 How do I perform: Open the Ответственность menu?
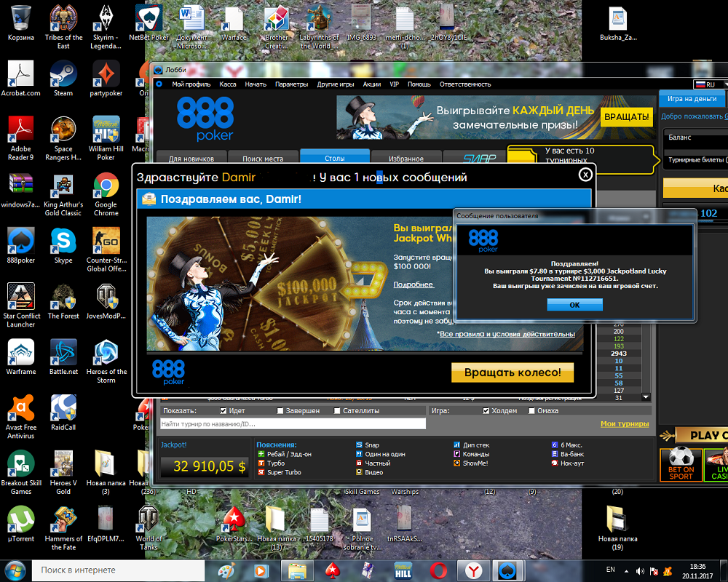465,84
